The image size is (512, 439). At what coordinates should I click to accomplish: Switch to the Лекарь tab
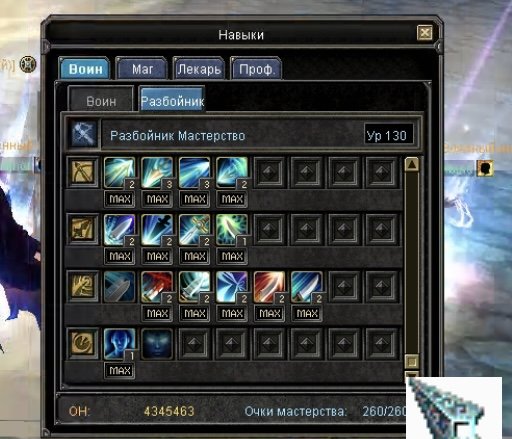click(199, 69)
